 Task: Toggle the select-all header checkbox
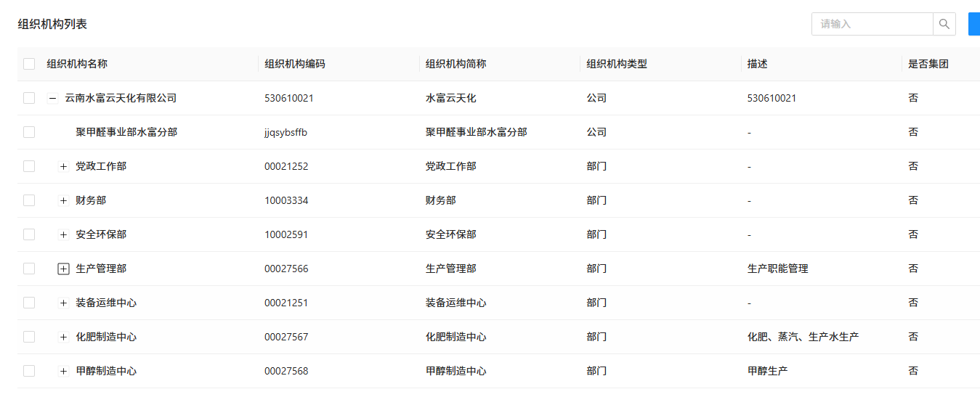point(29,64)
